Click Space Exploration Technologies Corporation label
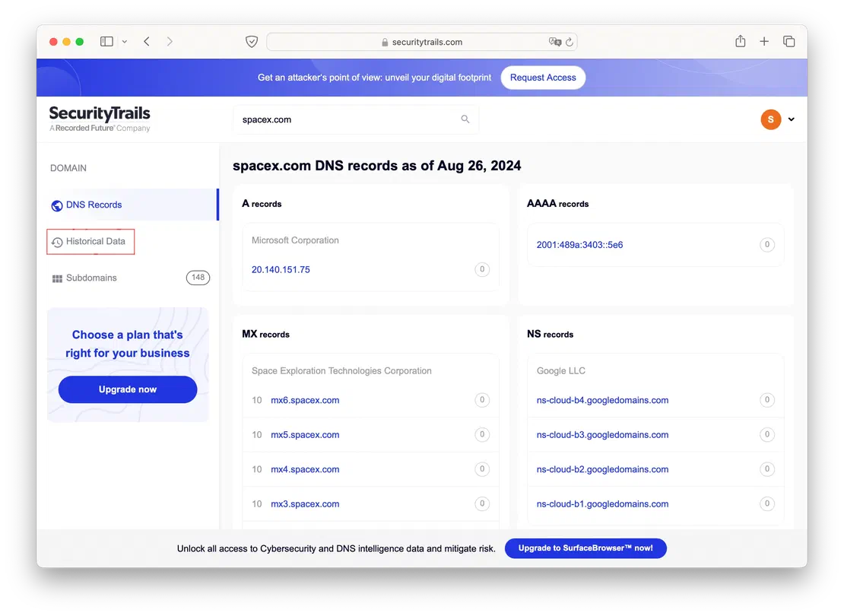This screenshot has height=616, width=844. 341,370
